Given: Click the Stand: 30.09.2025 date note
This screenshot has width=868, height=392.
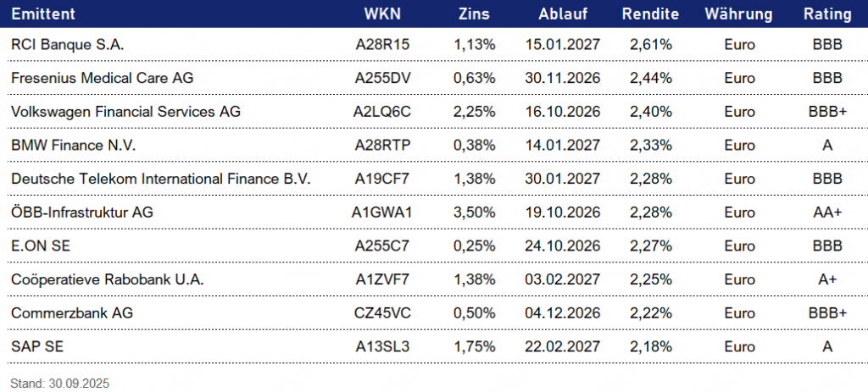Looking at the screenshot, I should coord(60,383).
